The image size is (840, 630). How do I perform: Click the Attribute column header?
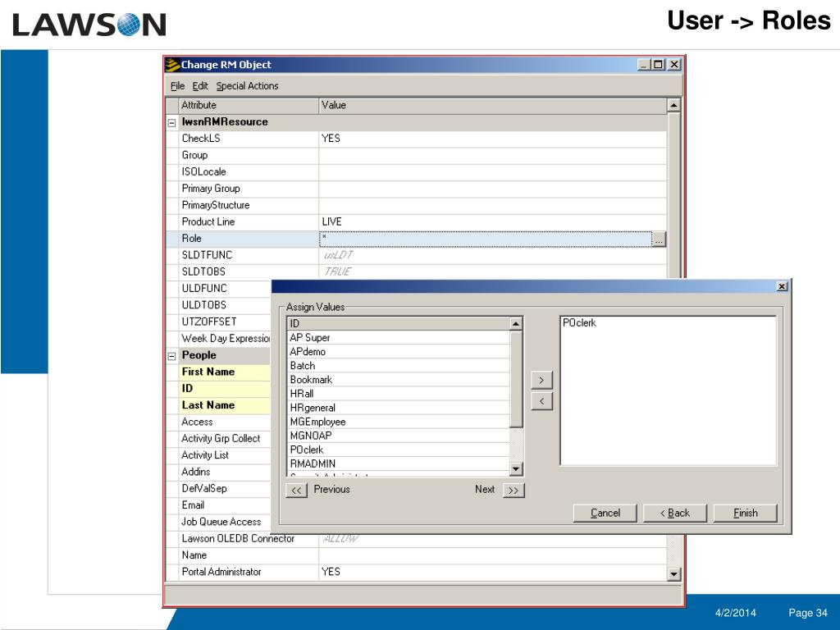click(x=249, y=105)
